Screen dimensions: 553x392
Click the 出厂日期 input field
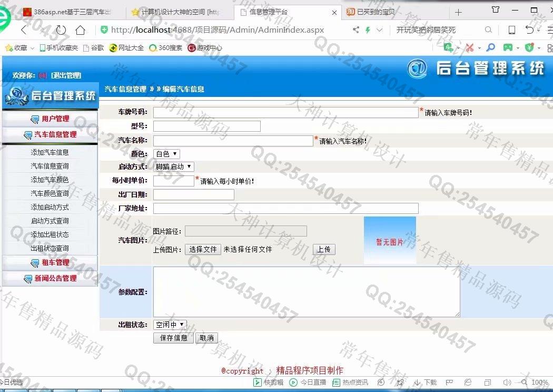point(194,194)
